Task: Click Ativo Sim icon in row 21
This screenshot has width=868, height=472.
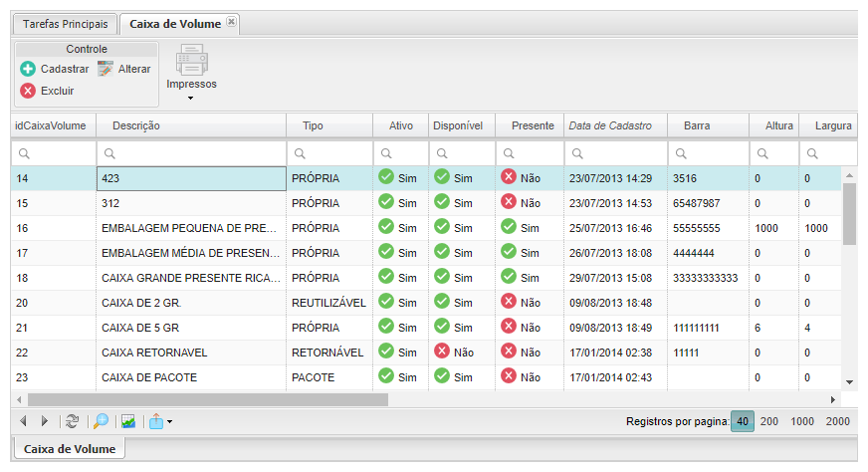Action: [386, 326]
